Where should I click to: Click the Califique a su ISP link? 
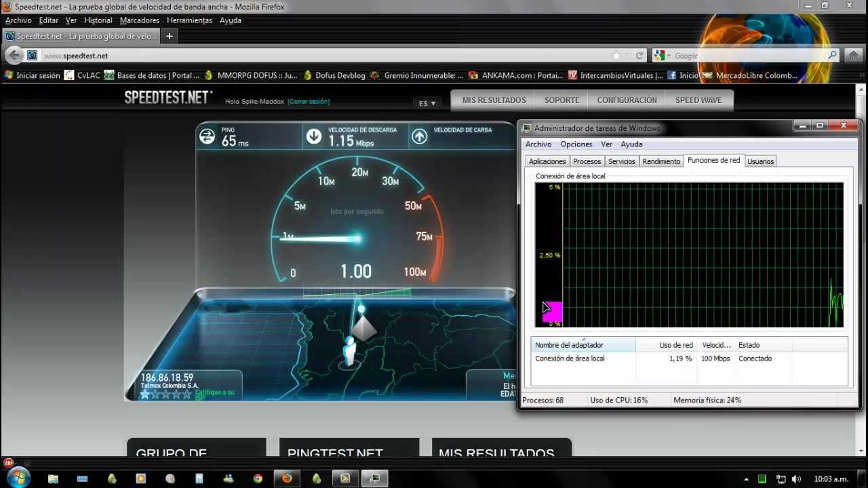(x=214, y=394)
